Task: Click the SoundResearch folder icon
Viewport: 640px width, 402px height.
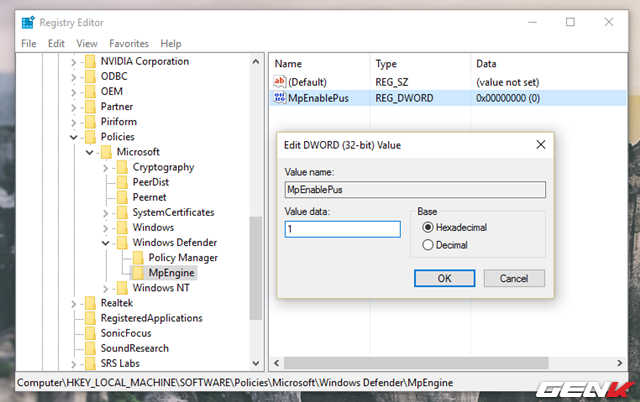Action: (x=90, y=348)
